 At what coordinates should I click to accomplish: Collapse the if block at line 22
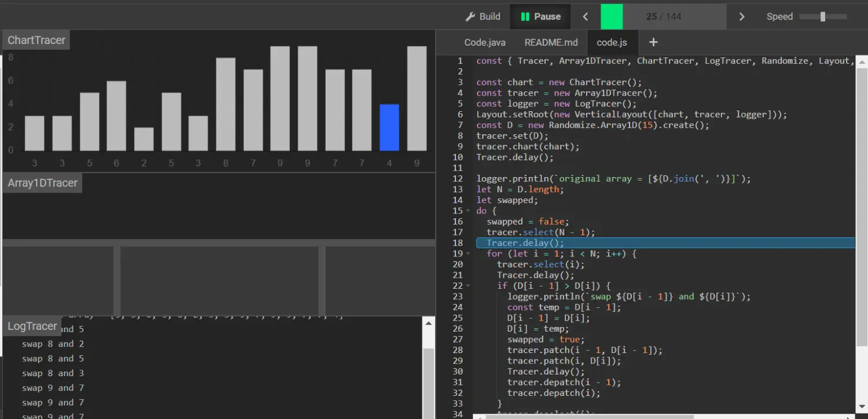(468, 286)
